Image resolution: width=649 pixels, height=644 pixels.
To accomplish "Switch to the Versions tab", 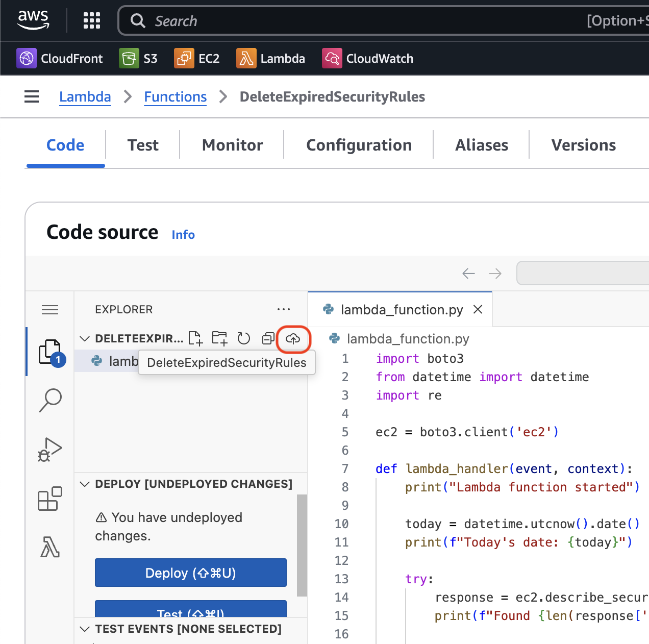I will click(x=584, y=145).
